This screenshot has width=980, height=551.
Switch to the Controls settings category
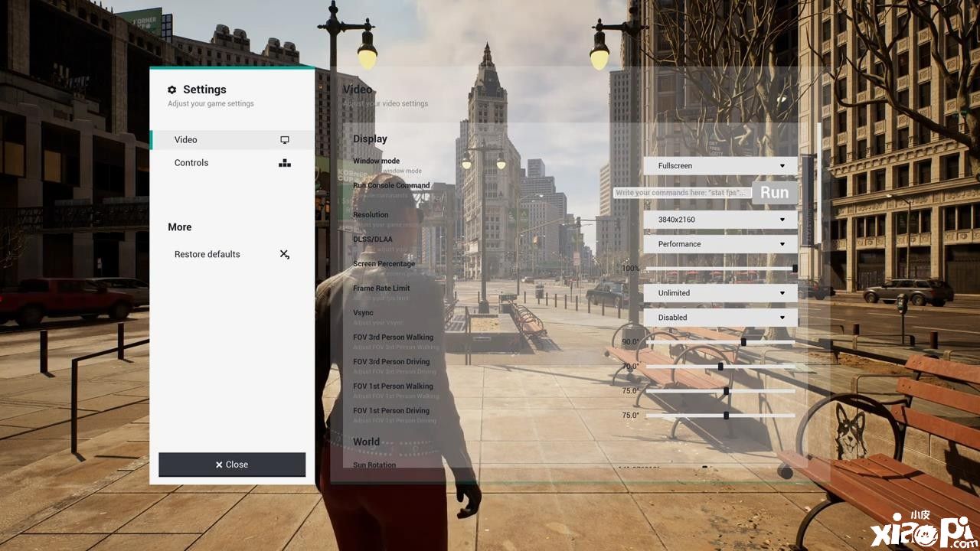[x=233, y=163]
